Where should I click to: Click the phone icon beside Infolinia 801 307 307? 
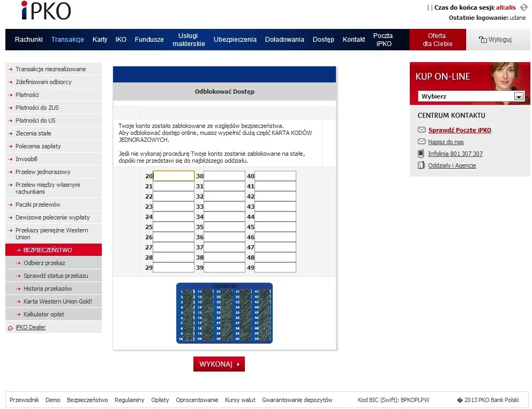point(421,154)
